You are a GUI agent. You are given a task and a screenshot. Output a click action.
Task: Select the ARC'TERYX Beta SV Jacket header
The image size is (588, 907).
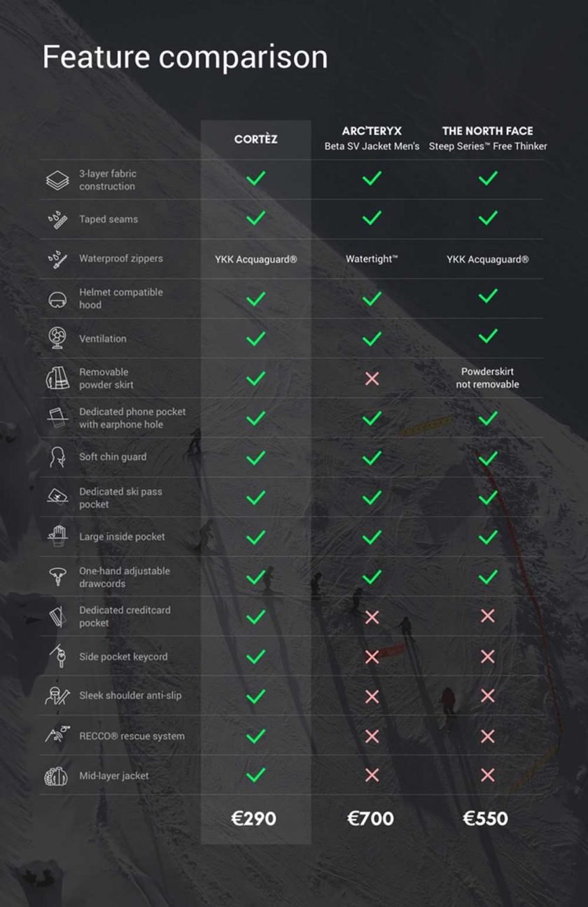[372, 138]
